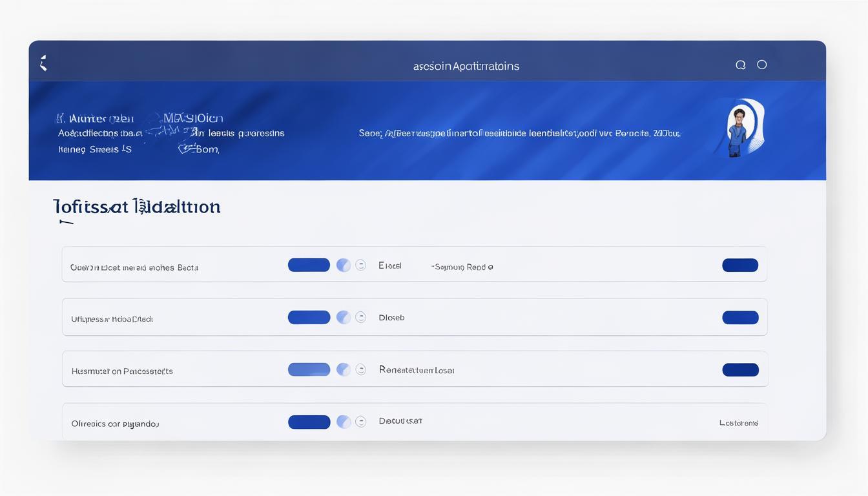Expand the "Hesmuet on Pacaseterts" row
The image size is (868, 496).
[x=122, y=371]
